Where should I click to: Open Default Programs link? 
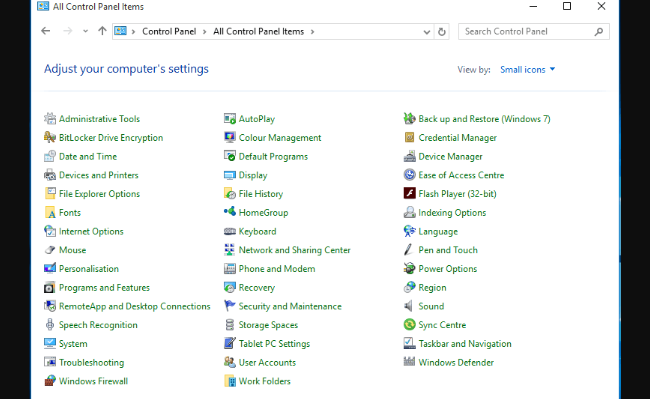pyautogui.click(x=273, y=157)
